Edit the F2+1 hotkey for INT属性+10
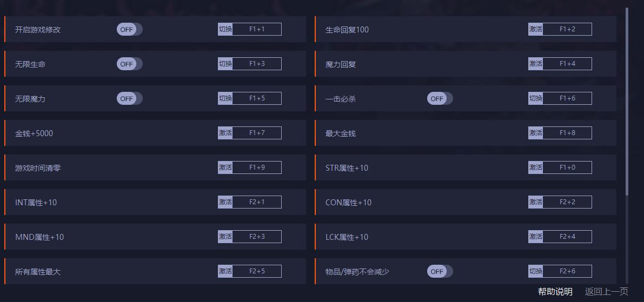Image resolution: width=644 pixels, height=302 pixels. (x=257, y=202)
